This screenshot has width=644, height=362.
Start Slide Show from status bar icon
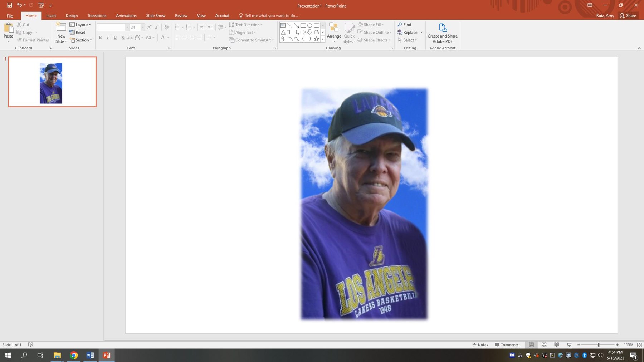pos(569,345)
